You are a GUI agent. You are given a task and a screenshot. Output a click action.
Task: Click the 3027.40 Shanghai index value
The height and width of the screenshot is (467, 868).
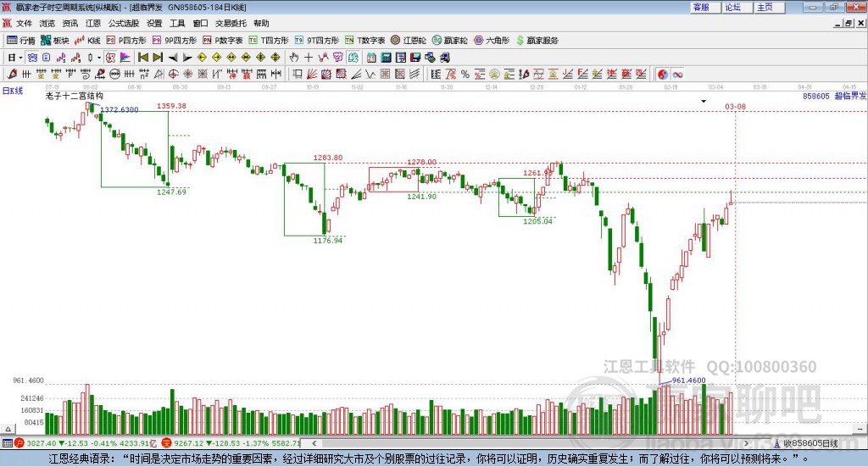pos(41,443)
